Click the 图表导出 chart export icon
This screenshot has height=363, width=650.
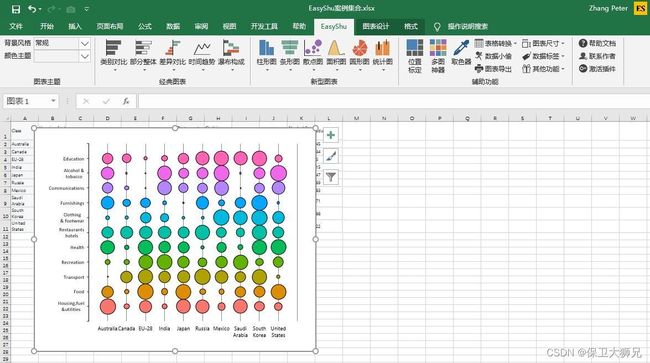493,69
